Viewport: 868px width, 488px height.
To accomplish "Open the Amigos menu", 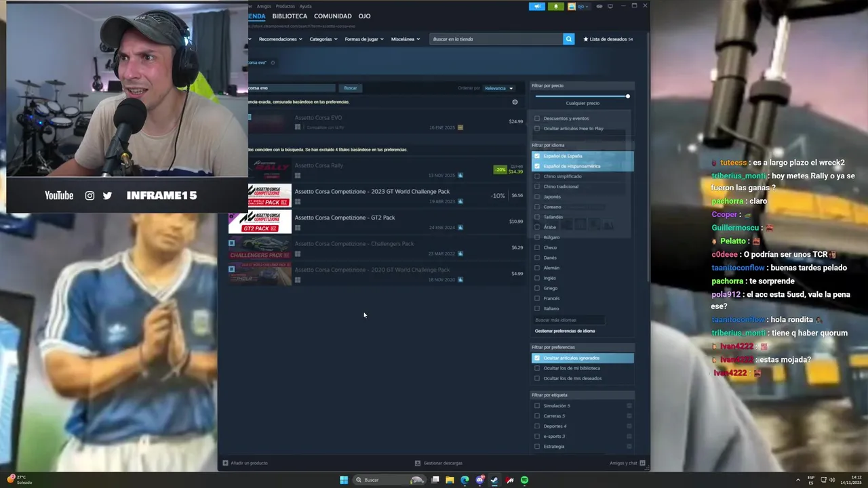I will 264,6.
